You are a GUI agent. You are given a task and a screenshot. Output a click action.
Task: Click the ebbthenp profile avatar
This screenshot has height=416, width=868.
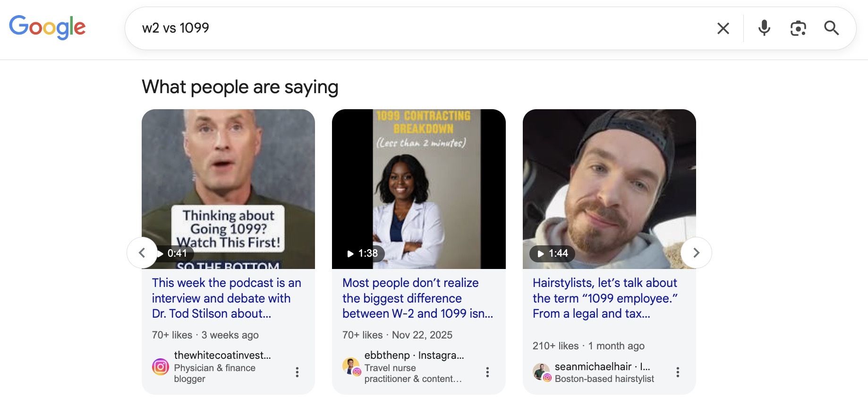pyautogui.click(x=351, y=366)
